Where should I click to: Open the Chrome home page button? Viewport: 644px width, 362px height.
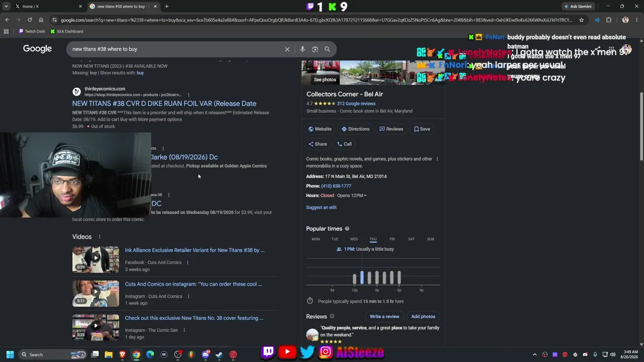point(41,20)
